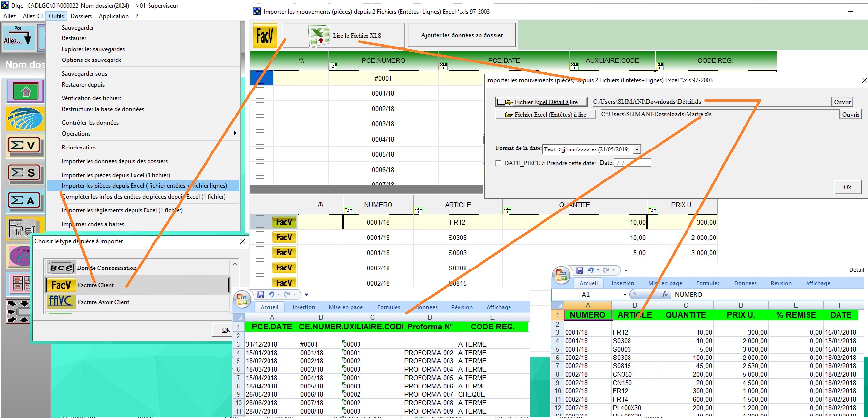Screen dimensions: 868x418
Task: Open Formules tab in Maitre Excel window
Action: (x=389, y=307)
